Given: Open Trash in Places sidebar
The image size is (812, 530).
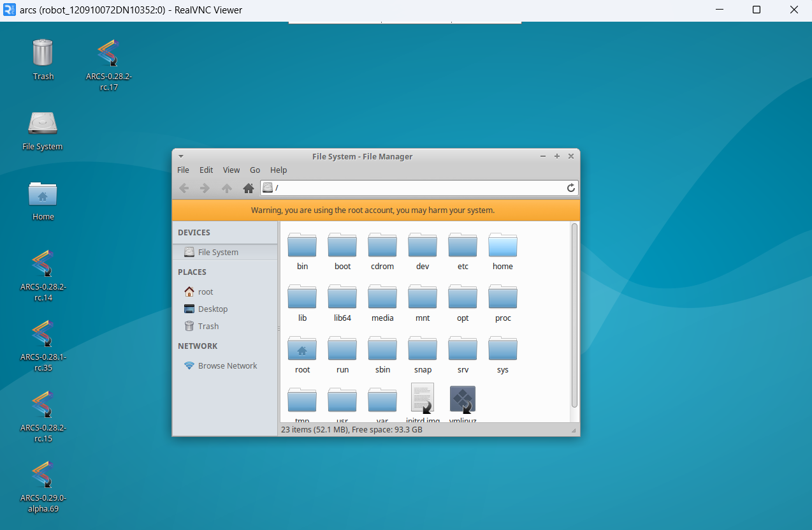Looking at the screenshot, I should tap(225, 326).
